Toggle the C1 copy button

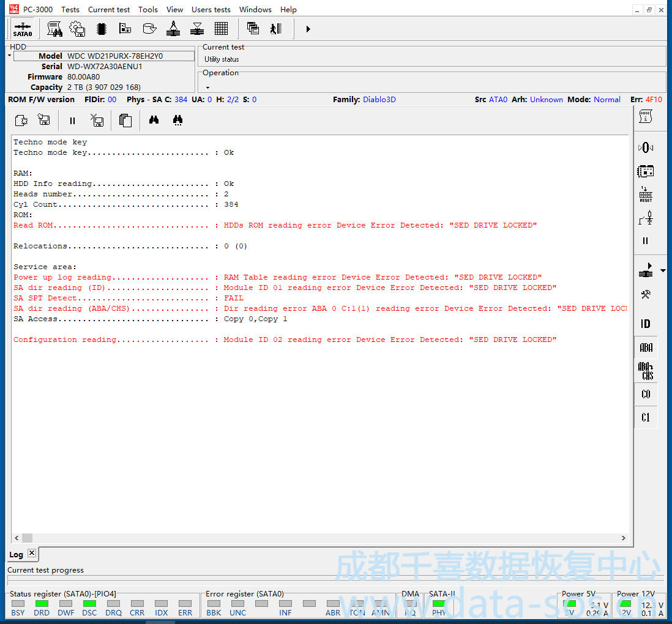[x=646, y=418]
